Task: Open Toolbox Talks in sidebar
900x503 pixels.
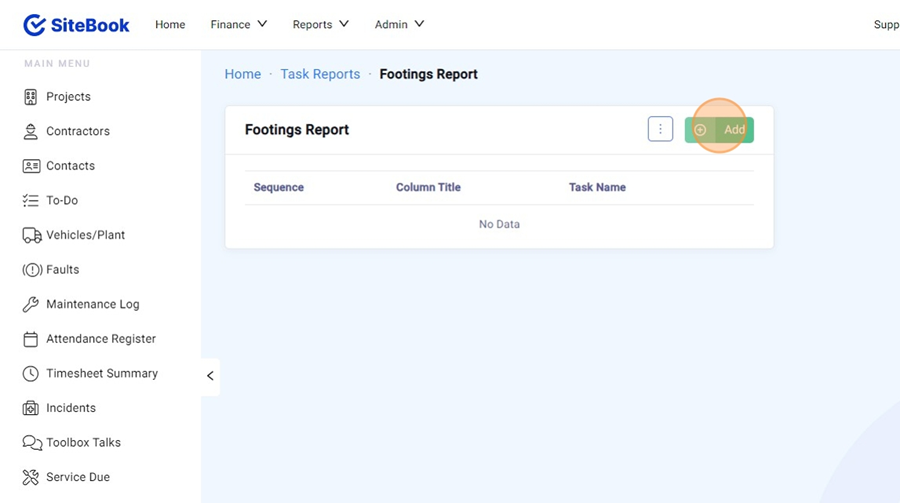Action: click(83, 442)
